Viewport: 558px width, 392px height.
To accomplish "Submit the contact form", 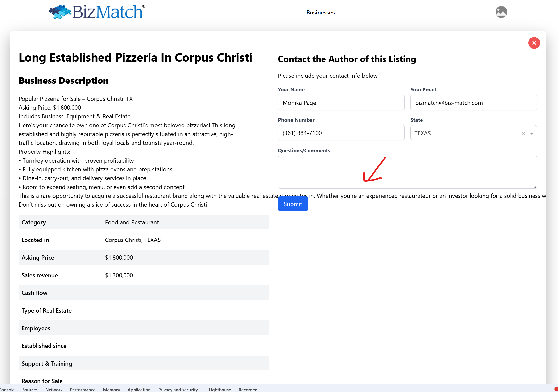I will (293, 204).
